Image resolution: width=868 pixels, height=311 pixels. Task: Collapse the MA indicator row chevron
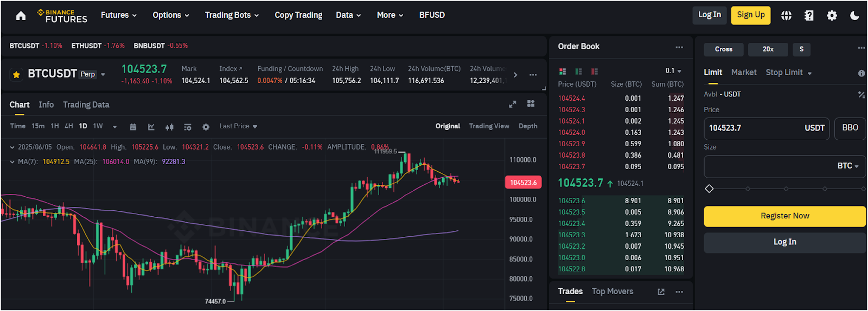[12, 162]
